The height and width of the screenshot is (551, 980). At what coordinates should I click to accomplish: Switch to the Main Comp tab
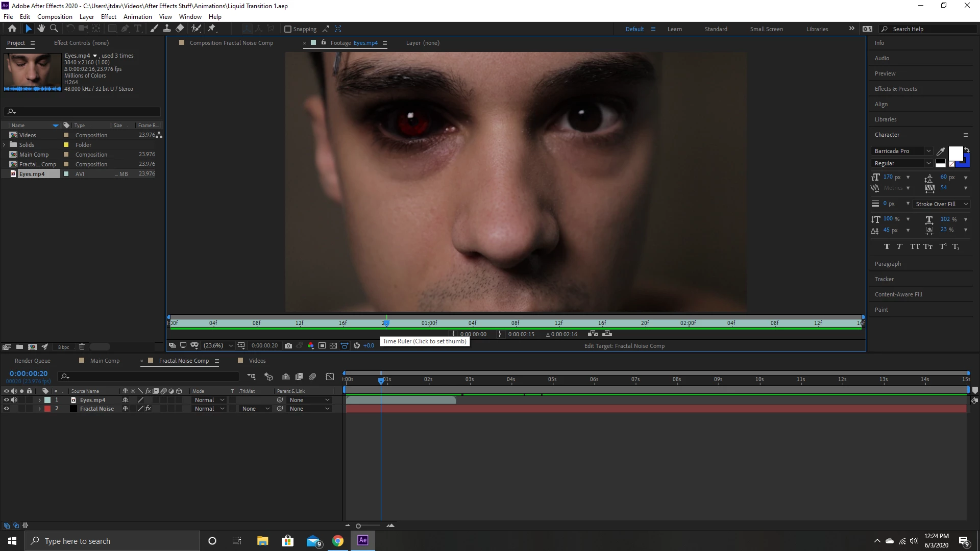[x=105, y=361]
